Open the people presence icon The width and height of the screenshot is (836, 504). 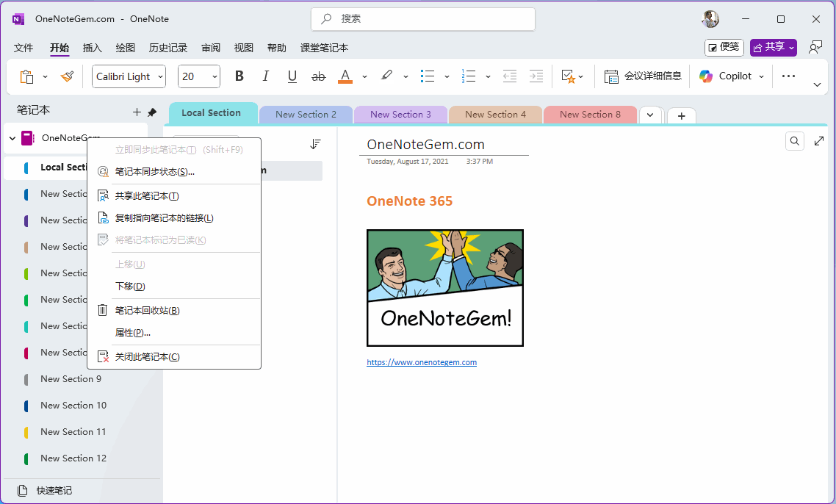pyautogui.click(x=815, y=48)
